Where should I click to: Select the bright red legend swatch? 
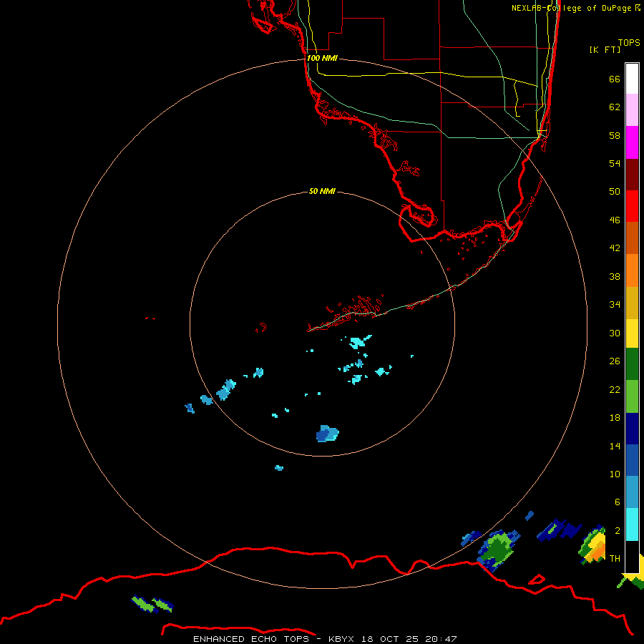(632, 206)
